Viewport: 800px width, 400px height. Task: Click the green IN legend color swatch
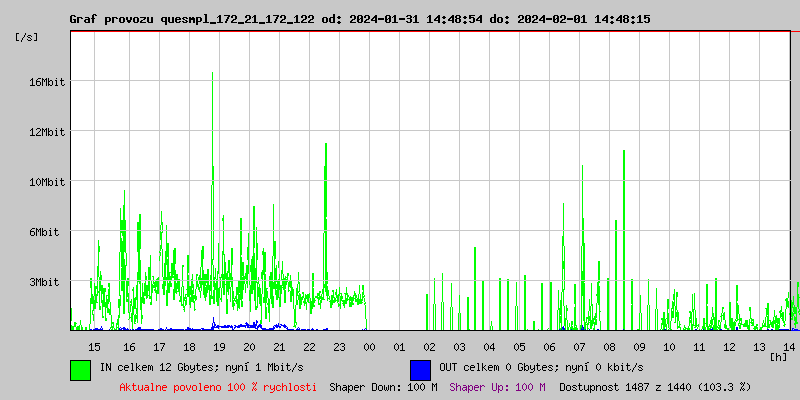(80, 369)
